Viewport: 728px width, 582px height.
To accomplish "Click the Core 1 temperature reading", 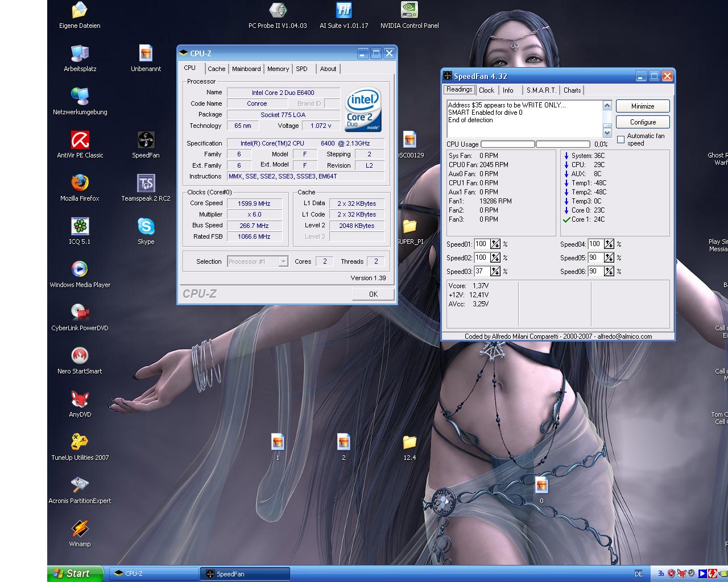I will click(584, 219).
